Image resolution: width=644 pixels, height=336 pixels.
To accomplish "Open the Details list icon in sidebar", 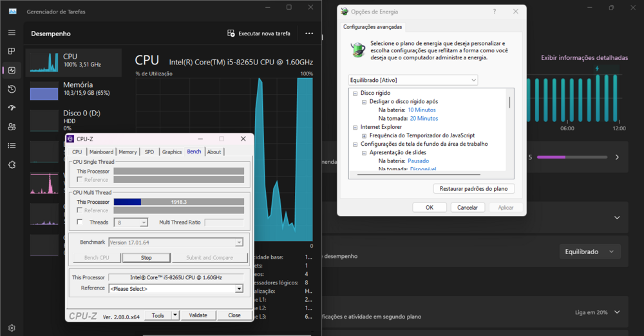I will click(12, 146).
